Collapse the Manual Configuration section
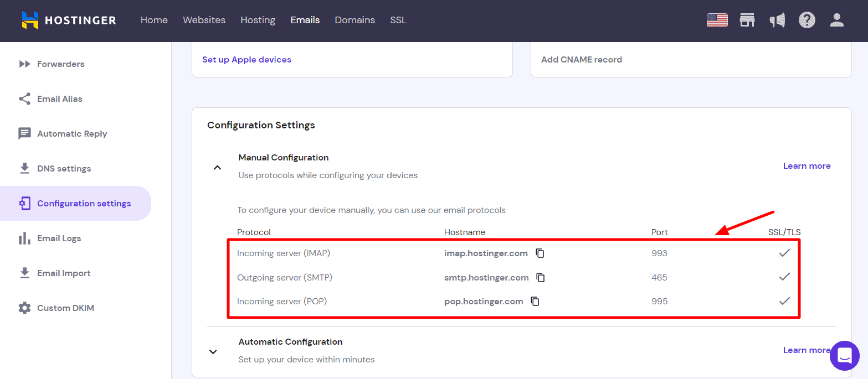The height and width of the screenshot is (379, 868). [218, 167]
